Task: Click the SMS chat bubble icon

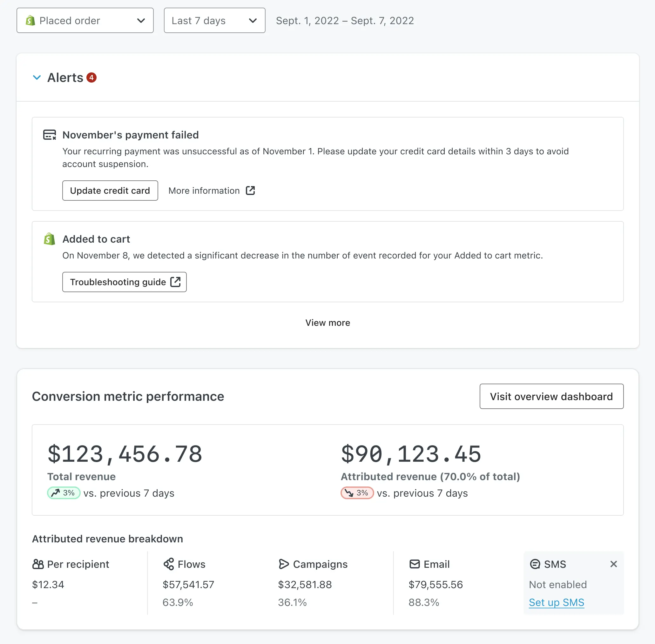Action: click(535, 564)
